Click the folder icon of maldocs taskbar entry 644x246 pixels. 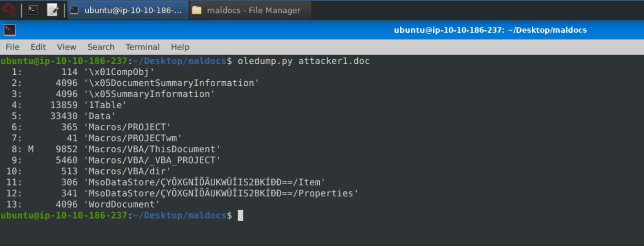coord(197,10)
